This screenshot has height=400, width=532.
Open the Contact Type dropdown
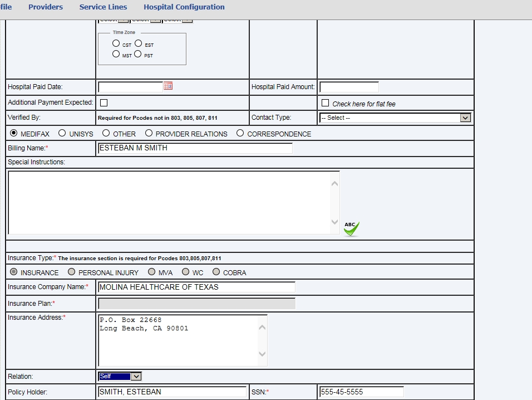[x=395, y=118]
